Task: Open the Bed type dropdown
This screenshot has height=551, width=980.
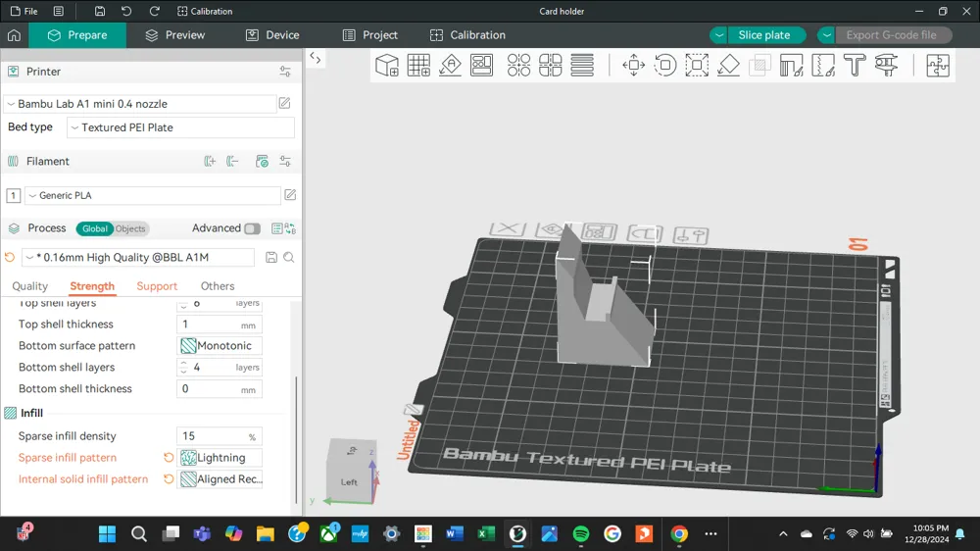Action: [x=180, y=127]
